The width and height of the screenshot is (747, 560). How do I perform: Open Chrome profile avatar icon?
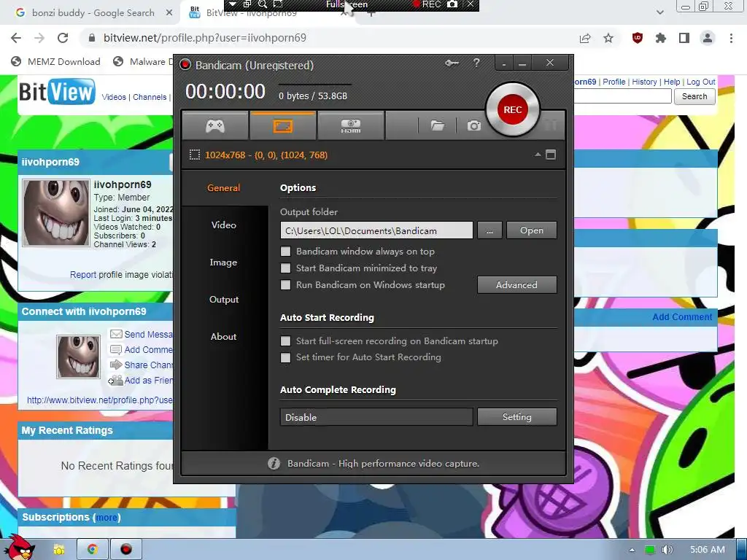pyautogui.click(x=708, y=38)
